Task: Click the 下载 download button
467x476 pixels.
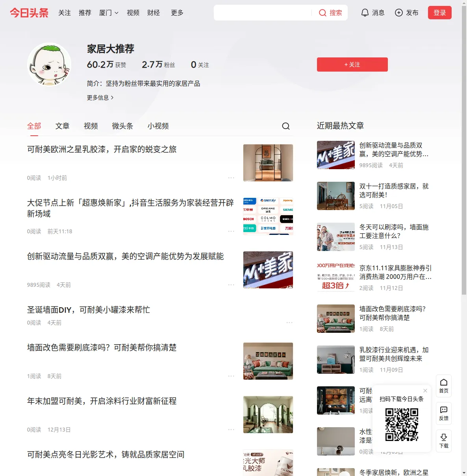Action: click(x=444, y=441)
